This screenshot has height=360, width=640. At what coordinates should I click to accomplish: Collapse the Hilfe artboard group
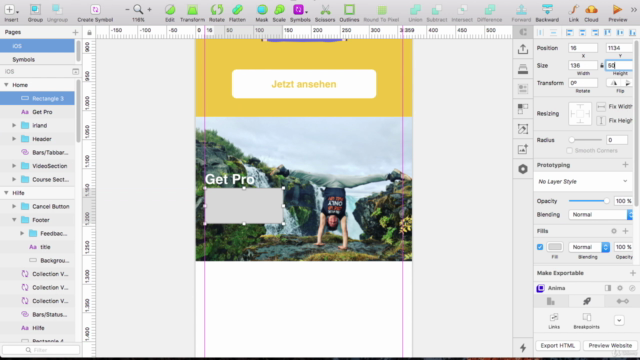coord(6,193)
